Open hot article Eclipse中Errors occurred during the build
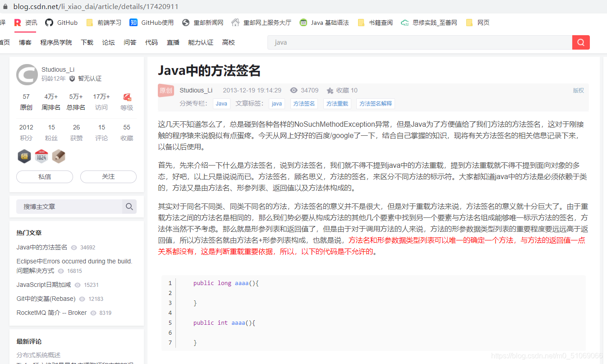The image size is (607, 364). tap(74, 266)
